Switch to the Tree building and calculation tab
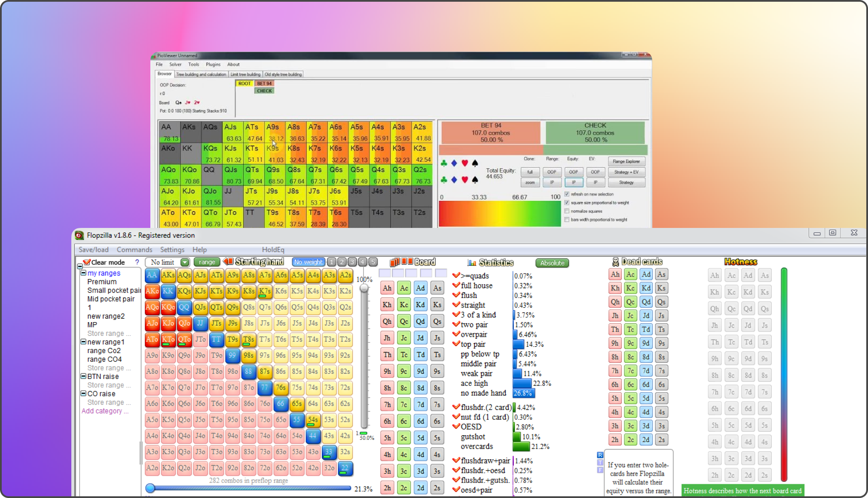This screenshot has width=868, height=498. click(x=201, y=74)
